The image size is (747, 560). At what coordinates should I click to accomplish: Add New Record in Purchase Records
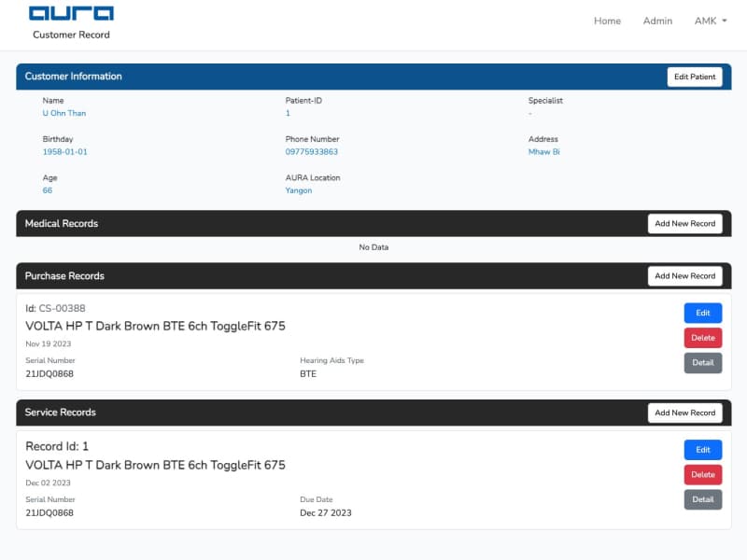point(684,276)
